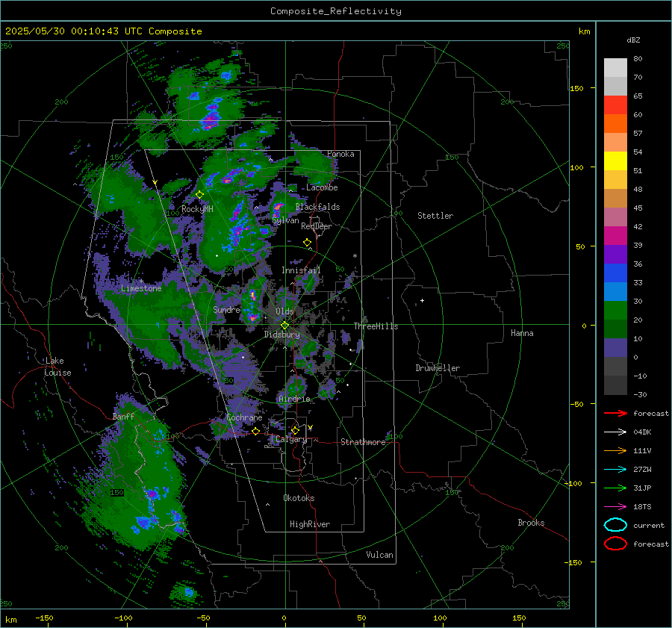Click the Didsbury city label

(281, 335)
